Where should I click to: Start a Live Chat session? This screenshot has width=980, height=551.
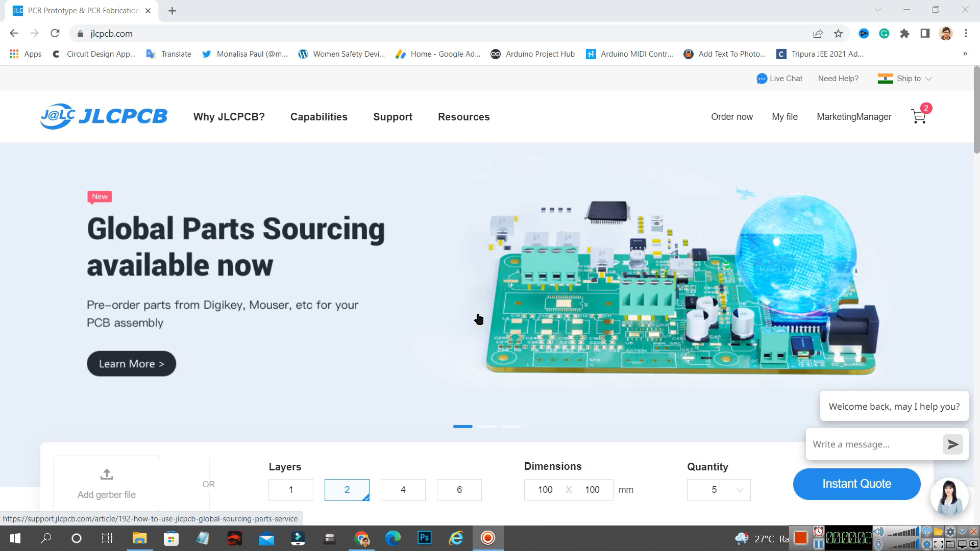click(x=779, y=78)
